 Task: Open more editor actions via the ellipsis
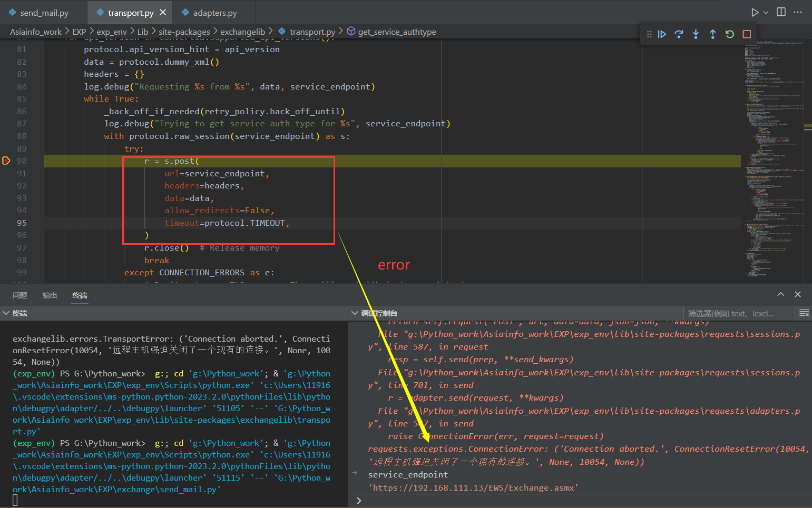click(x=798, y=12)
